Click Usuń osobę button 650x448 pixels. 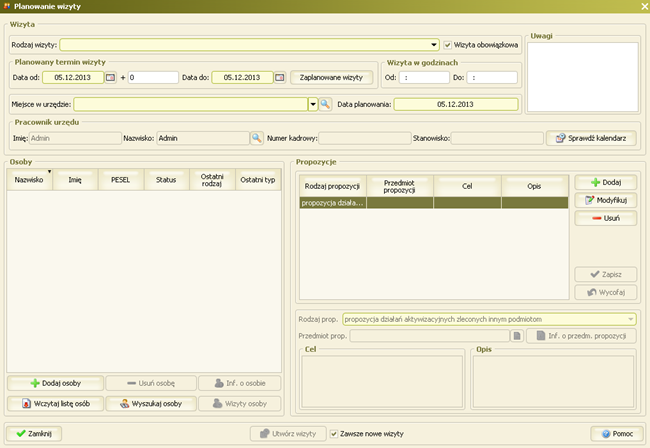151,383
